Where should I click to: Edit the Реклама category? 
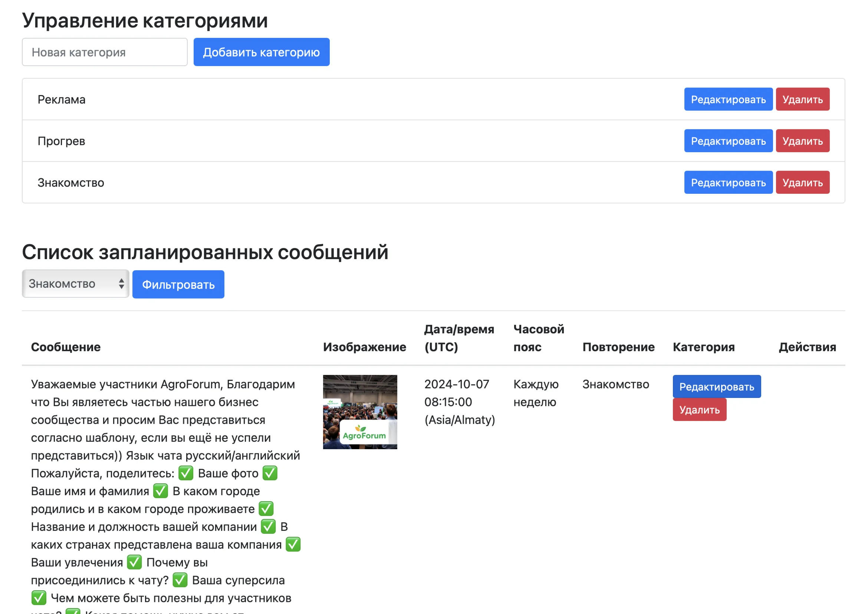coord(728,99)
